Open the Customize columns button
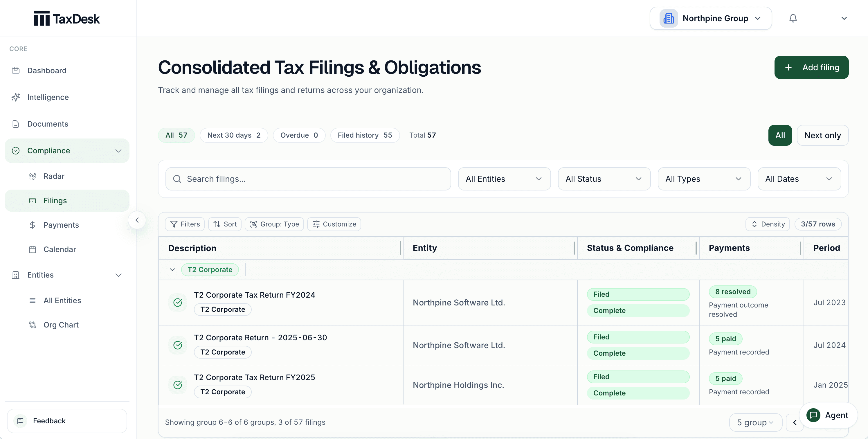 (x=334, y=224)
